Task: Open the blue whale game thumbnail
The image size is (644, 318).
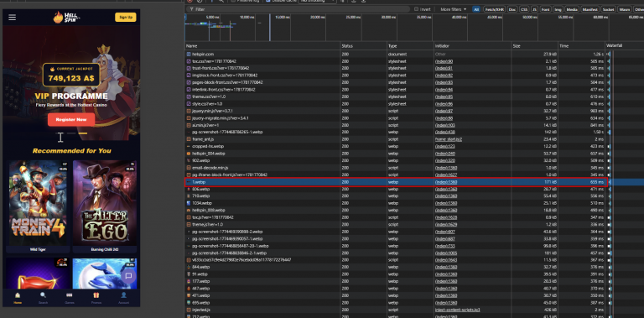Action: tap(105, 274)
